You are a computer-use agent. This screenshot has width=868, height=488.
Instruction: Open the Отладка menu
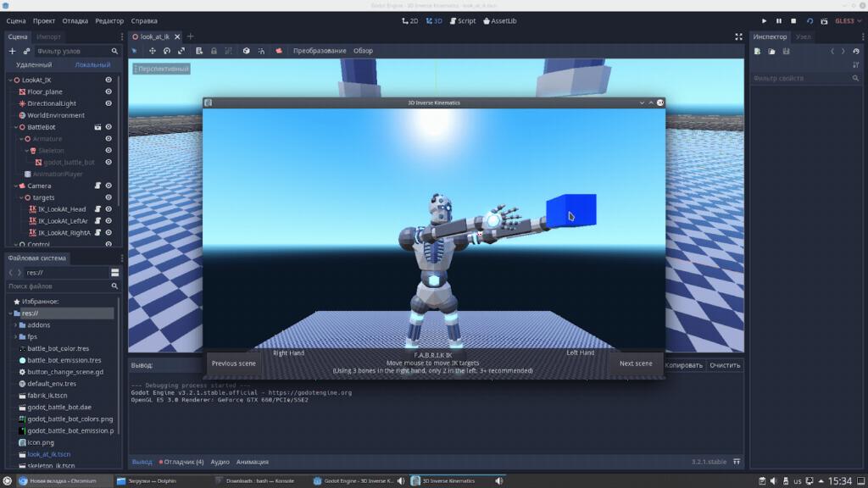[x=75, y=21]
